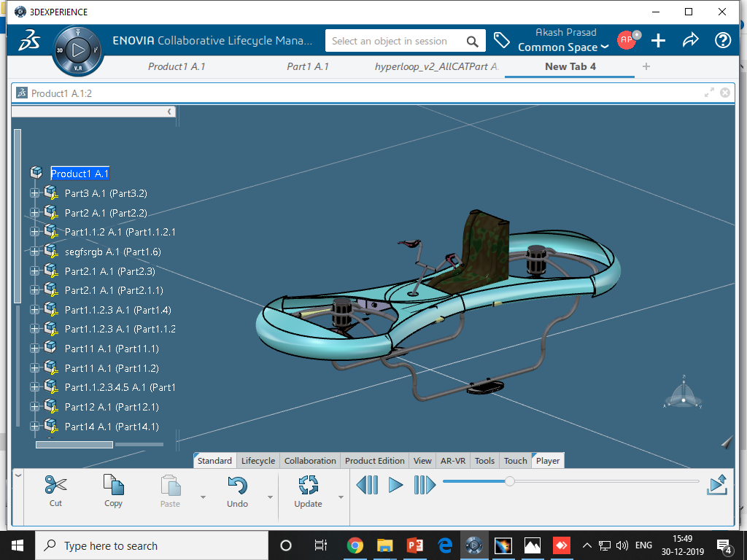Expand the Part2 A.1 (Part2.2) node
The height and width of the screenshot is (560, 747).
34,212
